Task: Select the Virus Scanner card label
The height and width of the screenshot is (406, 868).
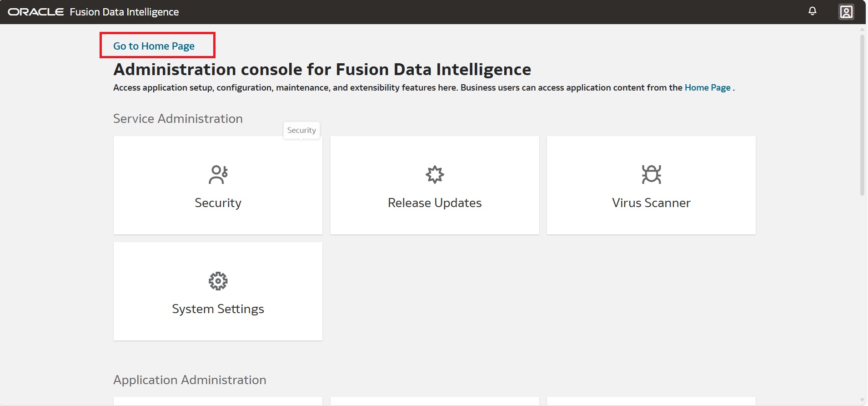Action: [x=651, y=203]
